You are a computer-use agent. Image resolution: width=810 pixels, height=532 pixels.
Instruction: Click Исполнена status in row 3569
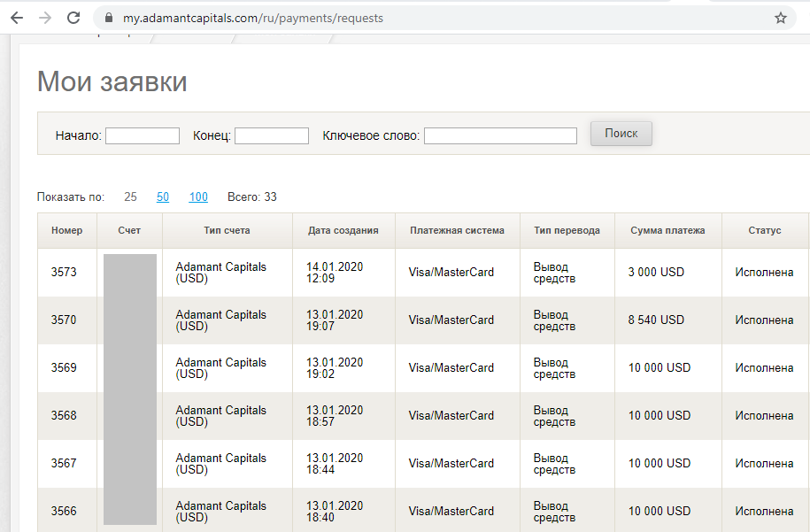click(765, 367)
